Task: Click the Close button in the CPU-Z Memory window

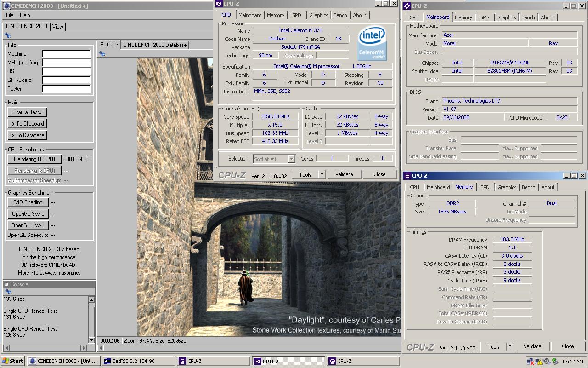Action: [568, 346]
